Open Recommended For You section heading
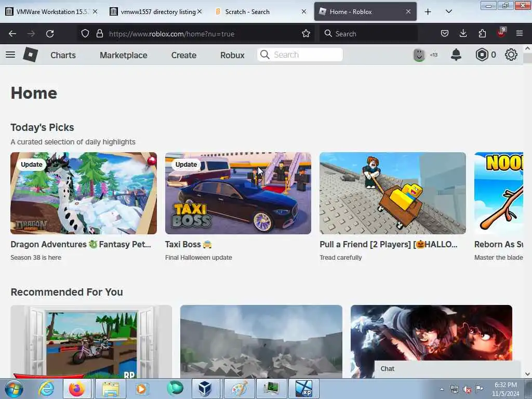Screen dimensions: 532x399 click(67, 292)
